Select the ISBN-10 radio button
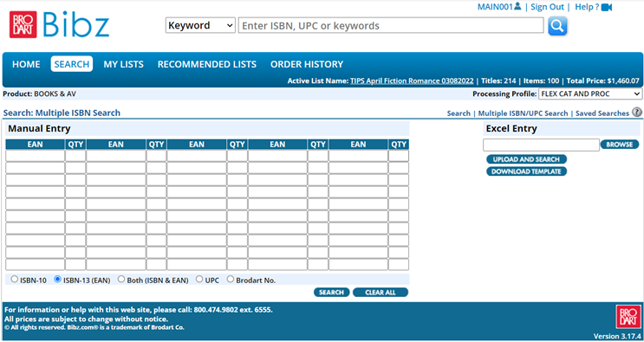This screenshot has height=342, width=644. click(15, 280)
